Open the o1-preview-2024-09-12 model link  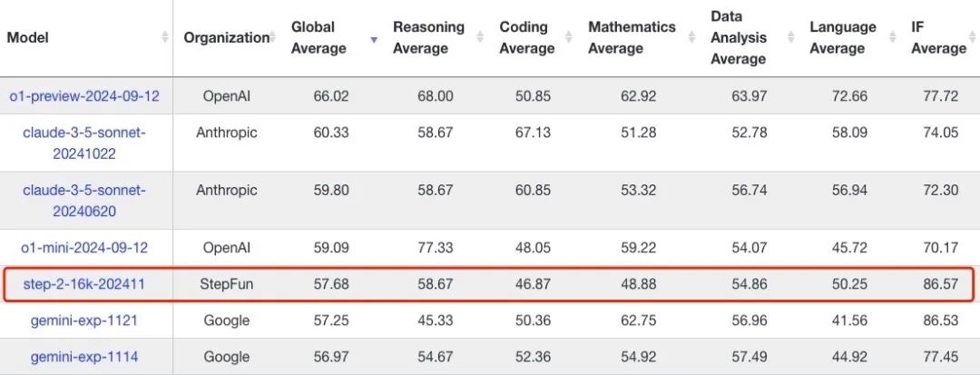pyautogui.click(x=84, y=95)
